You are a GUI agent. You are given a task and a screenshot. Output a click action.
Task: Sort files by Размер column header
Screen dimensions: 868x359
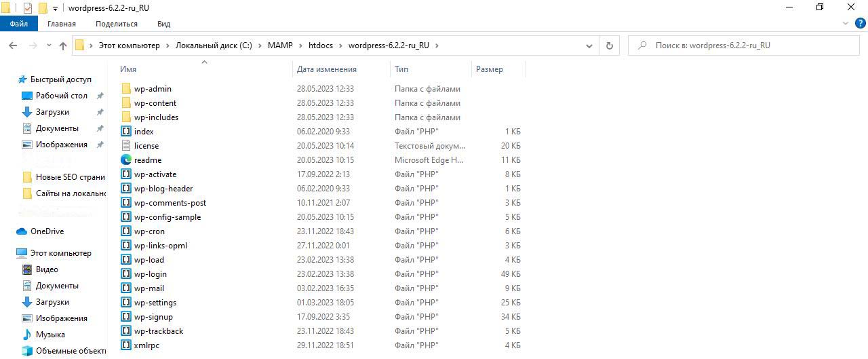tap(490, 69)
